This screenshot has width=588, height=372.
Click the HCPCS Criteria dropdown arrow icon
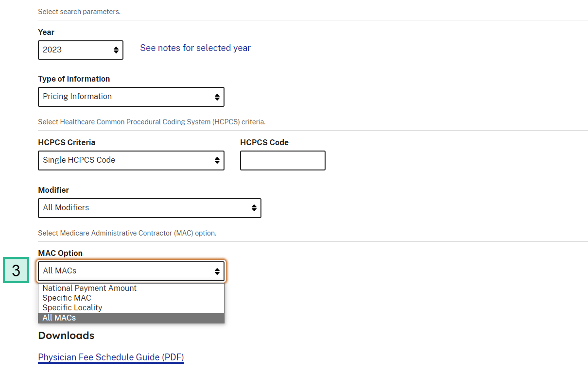[217, 160]
